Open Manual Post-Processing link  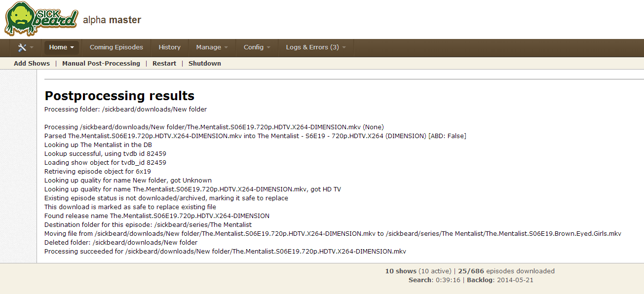click(101, 63)
